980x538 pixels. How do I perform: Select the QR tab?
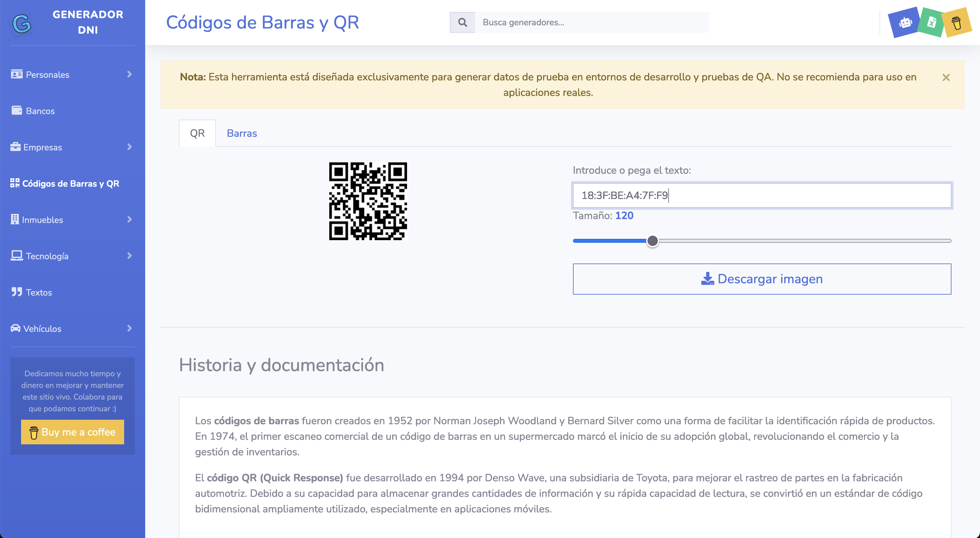197,133
